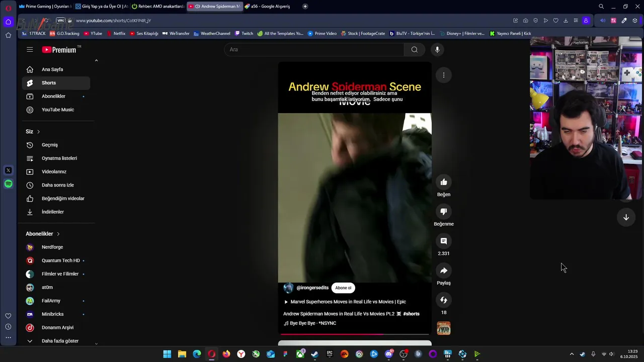Start voice search with microphone icon
The image size is (644, 362).
pyautogui.click(x=437, y=49)
